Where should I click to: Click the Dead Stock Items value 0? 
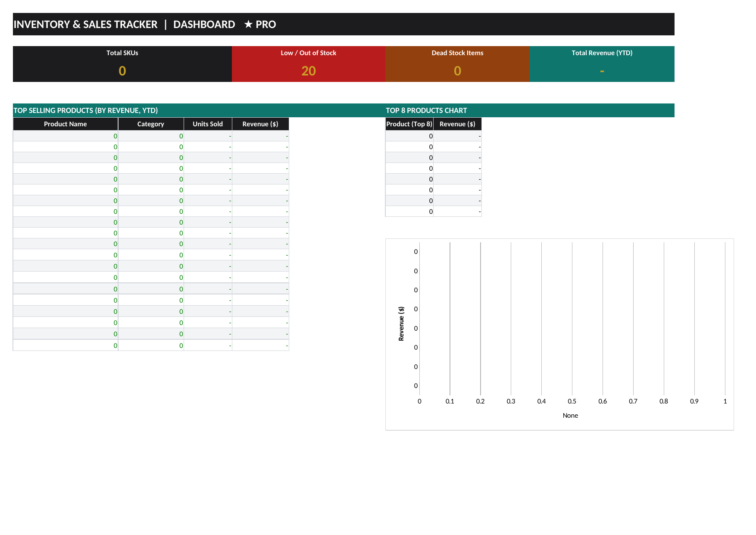click(458, 71)
